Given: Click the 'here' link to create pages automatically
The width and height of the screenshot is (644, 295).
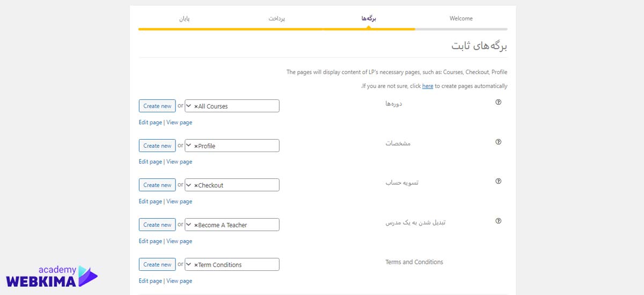Looking at the screenshot, I should (x=428, y=86).
